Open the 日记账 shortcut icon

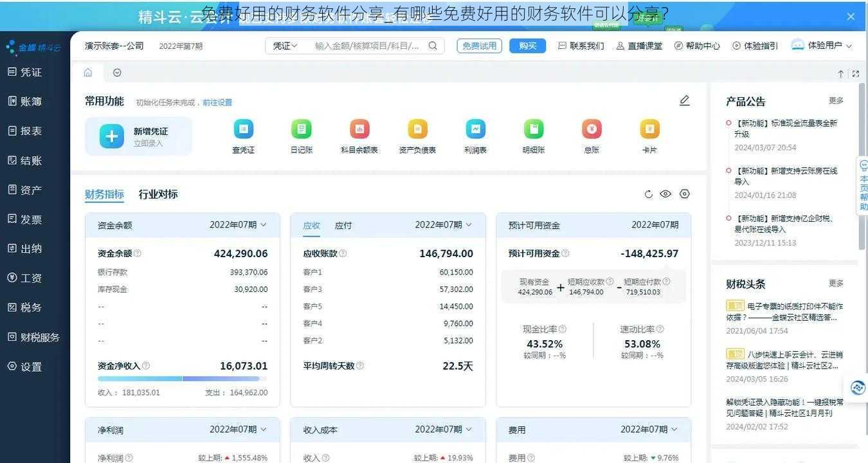click(x=301, y=129)
